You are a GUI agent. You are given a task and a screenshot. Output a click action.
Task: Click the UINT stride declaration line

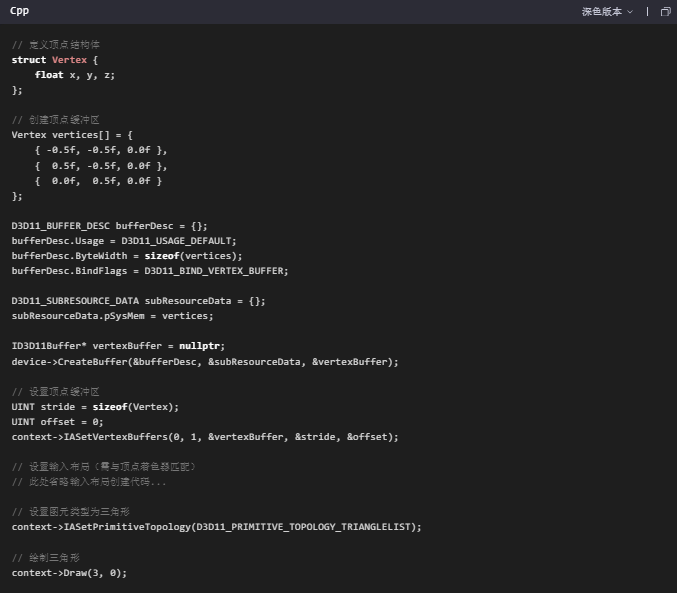coord(95,406)
